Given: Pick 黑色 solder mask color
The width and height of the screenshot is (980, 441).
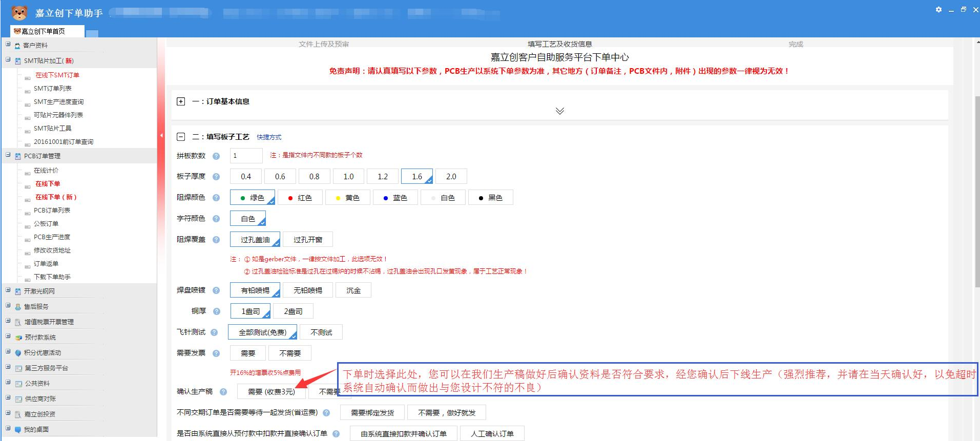Looking at the screenshot, I should pyautogui.click(x=490, y=198).
